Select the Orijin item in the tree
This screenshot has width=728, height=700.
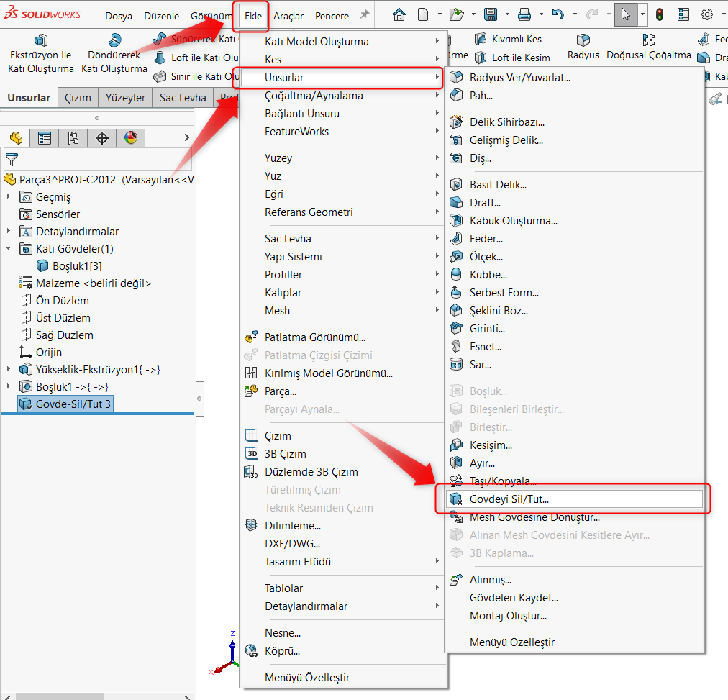[41, 353]
